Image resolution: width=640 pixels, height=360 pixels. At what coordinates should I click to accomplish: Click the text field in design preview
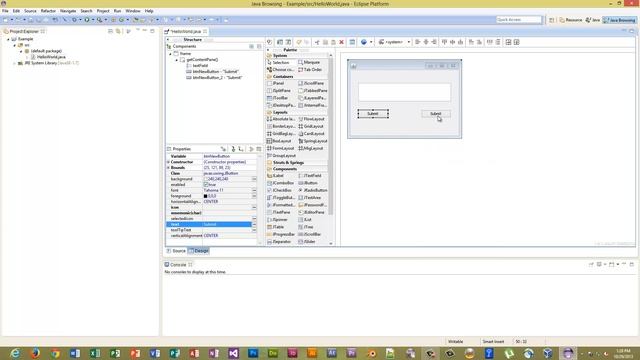[404, 92]
